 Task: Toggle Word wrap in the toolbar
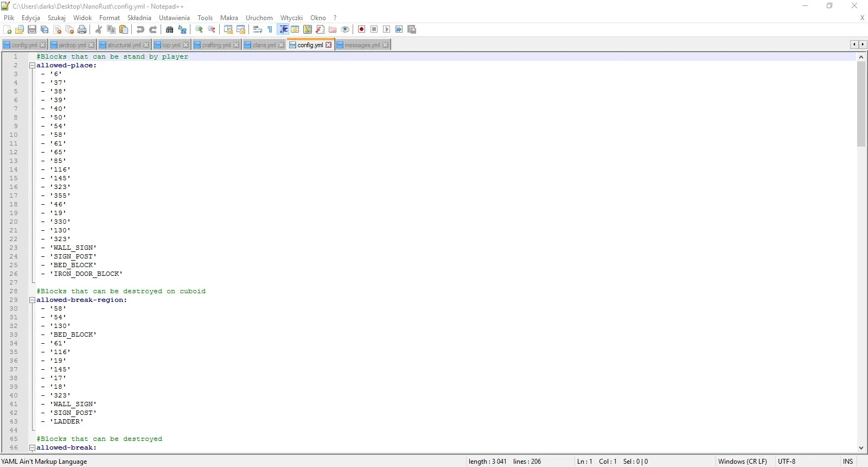click(x=258, y=29)
